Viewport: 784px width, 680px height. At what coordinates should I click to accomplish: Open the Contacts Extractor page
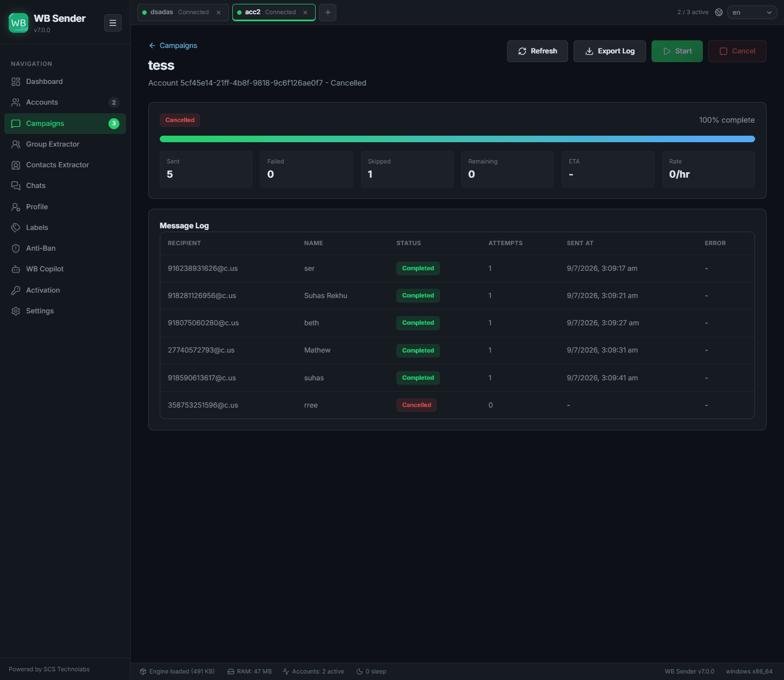(65, 165)
